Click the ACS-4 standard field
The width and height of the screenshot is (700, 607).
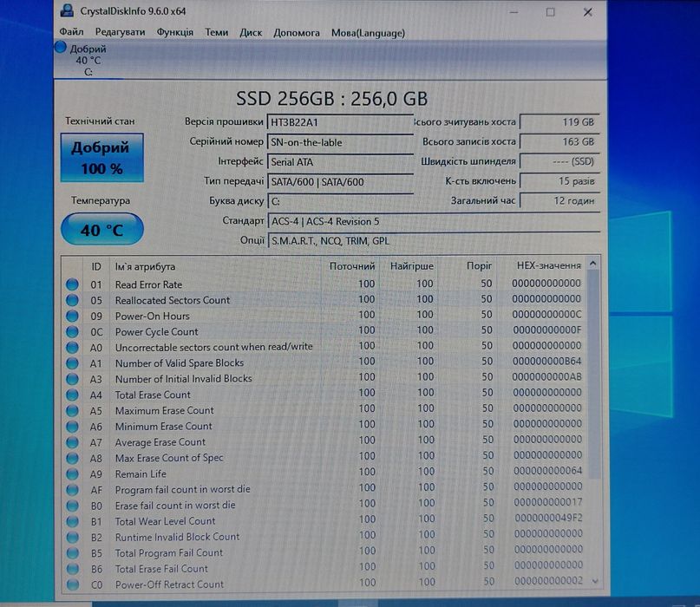[x=433, y=221]
